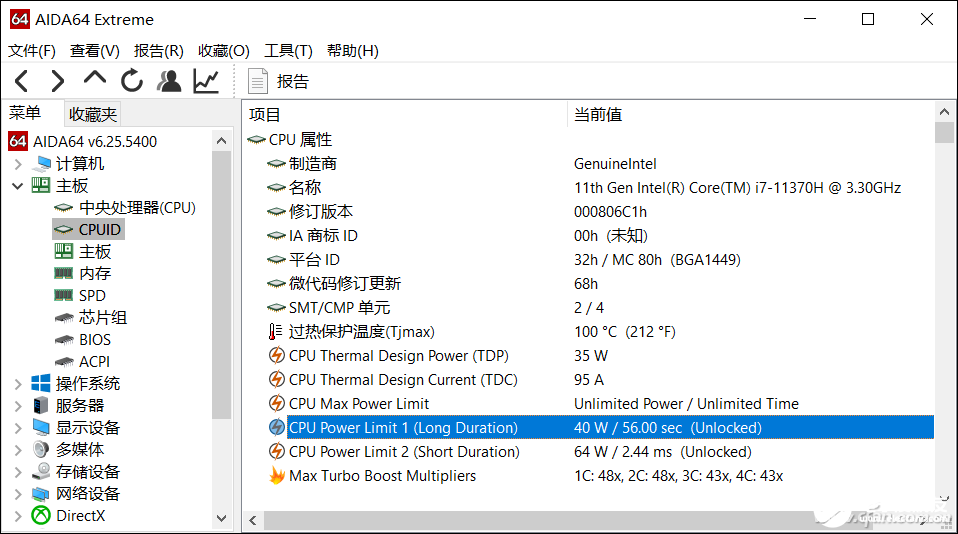Image resolution: width=958 pixels, height=534 pixels.
Task: Expand the 存储设备 tree node
Action: coord(18,472)
